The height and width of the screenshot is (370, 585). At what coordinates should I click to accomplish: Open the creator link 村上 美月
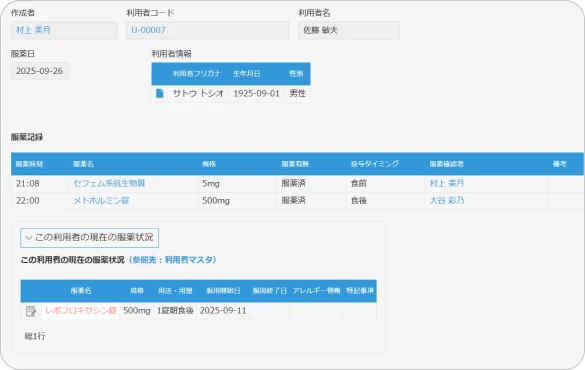[x=33, y=30]
